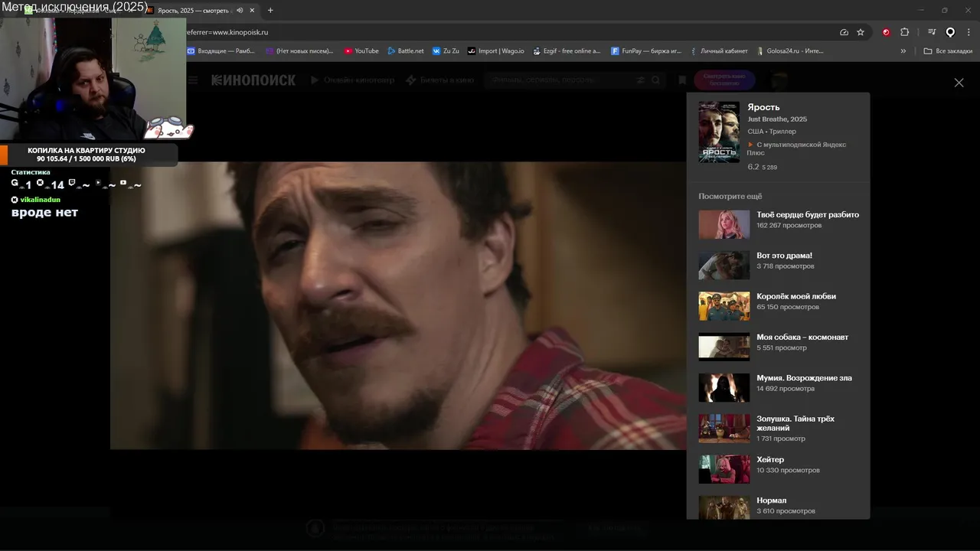The width and height of the screenshot is (980, 551).
Task: Open the browser profile icon
Action: (950, 32)
